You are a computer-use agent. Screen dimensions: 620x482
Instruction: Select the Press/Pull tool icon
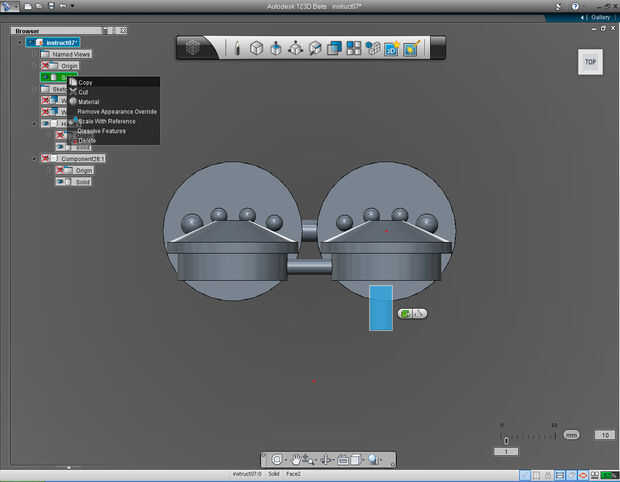pyautogui.click(x=276, y=49)
